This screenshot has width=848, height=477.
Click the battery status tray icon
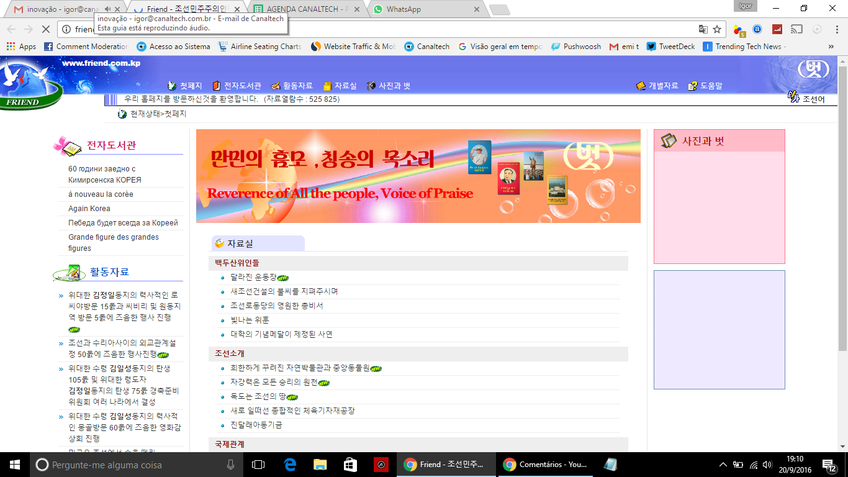(x=738, y=465)
